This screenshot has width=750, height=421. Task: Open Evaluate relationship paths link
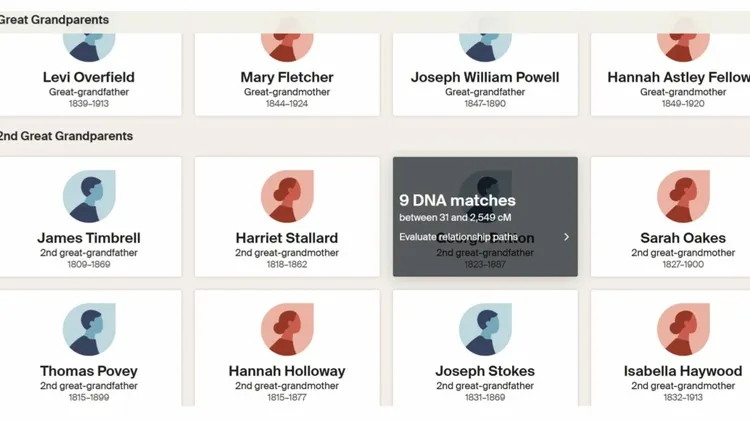[459, 237]
